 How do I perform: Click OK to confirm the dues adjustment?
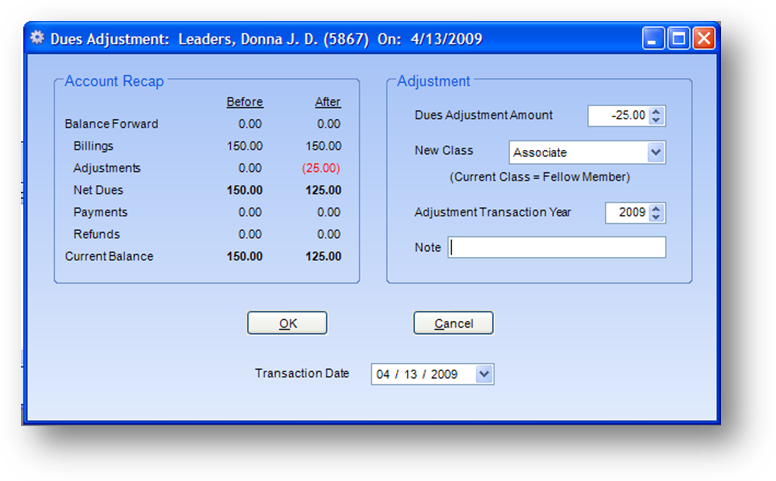point(287,323)
